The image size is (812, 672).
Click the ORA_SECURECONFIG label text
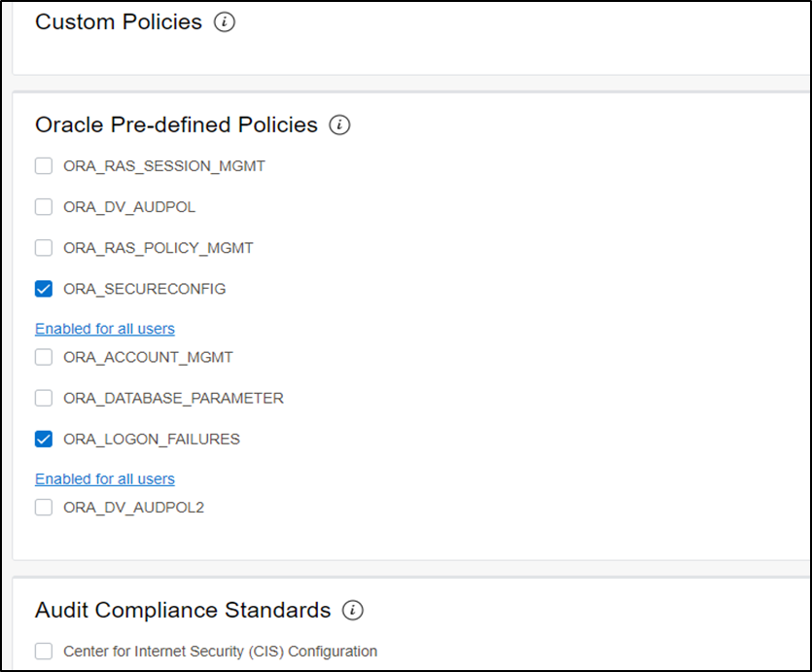pyautogui.click(x=145, y=289)
